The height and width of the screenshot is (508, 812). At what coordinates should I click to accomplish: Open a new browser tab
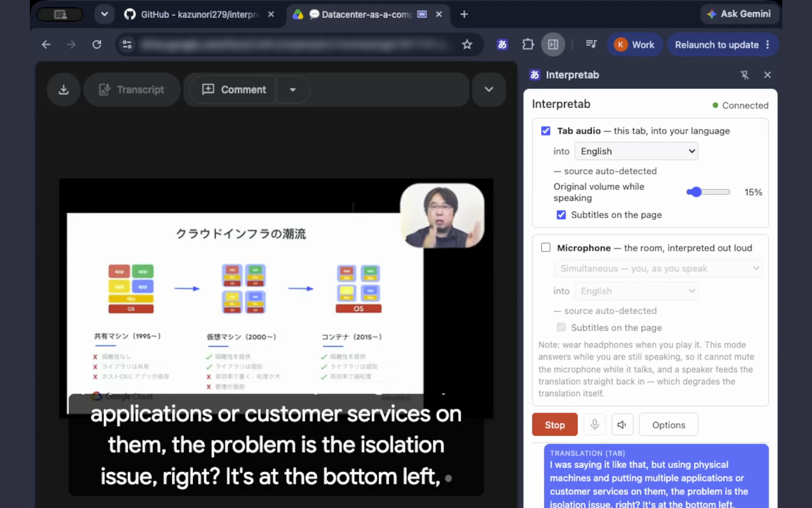coord(464,14)
